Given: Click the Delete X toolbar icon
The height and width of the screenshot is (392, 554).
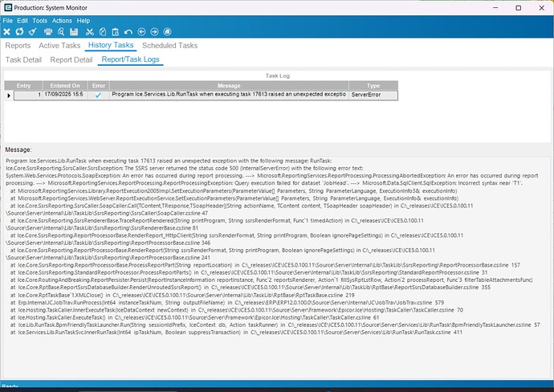Looking at the screenshot, I should 6,32.
